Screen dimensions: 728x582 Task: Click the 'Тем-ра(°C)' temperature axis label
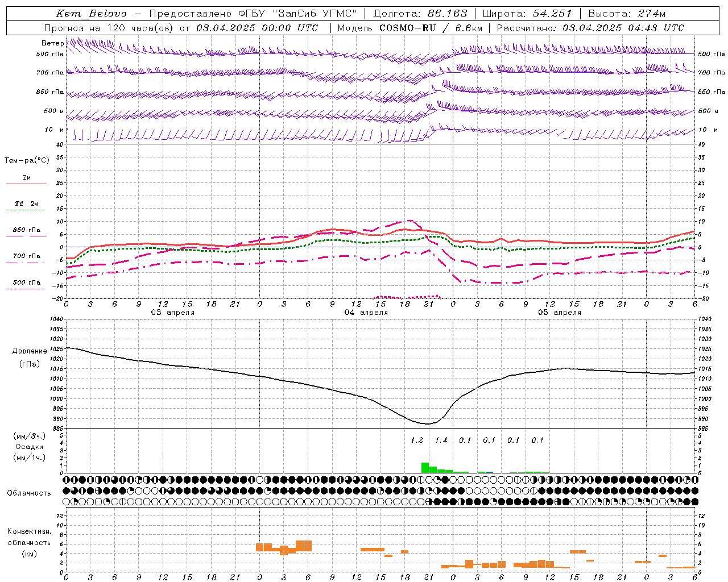pos(27,161)
